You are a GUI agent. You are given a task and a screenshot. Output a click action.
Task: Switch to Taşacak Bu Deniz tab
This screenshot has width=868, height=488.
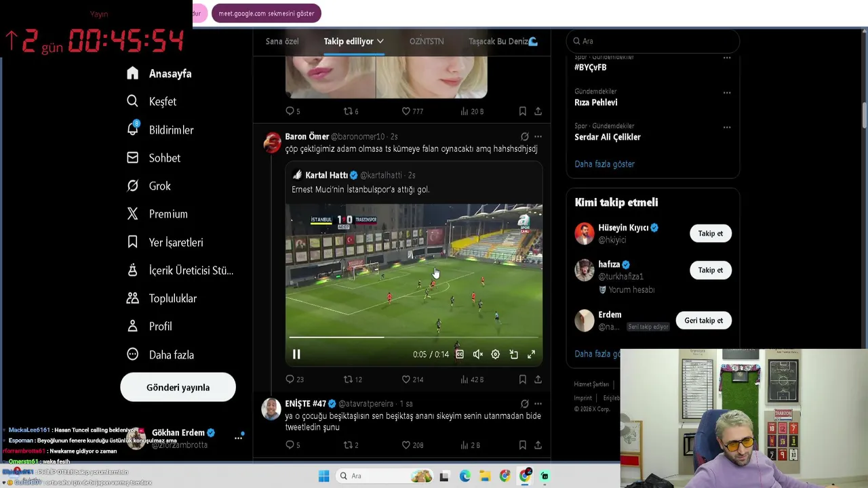[503, 41]
